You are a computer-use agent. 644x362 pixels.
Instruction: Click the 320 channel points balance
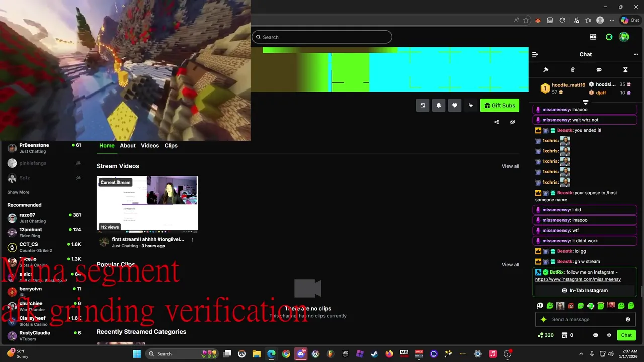coord(546,335)
